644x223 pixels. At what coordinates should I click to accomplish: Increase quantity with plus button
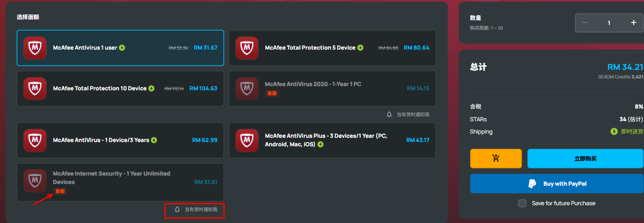point(634,23)
